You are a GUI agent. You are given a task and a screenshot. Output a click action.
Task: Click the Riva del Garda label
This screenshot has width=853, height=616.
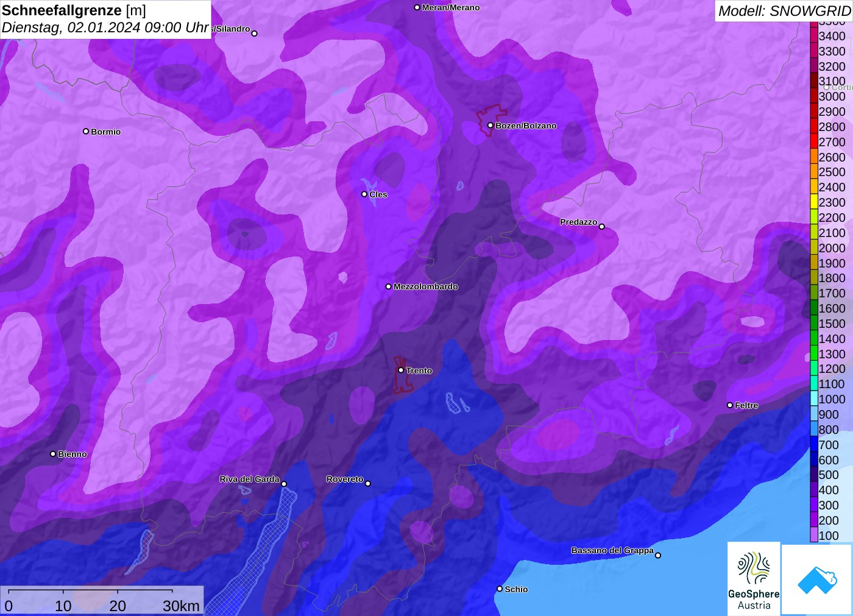250,479
